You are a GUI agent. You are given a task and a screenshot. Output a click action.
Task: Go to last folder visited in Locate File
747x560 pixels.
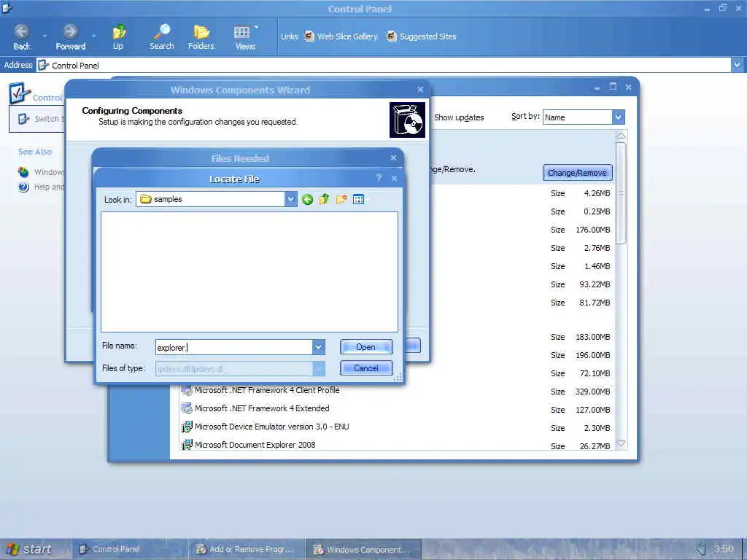tap(307, 200)
